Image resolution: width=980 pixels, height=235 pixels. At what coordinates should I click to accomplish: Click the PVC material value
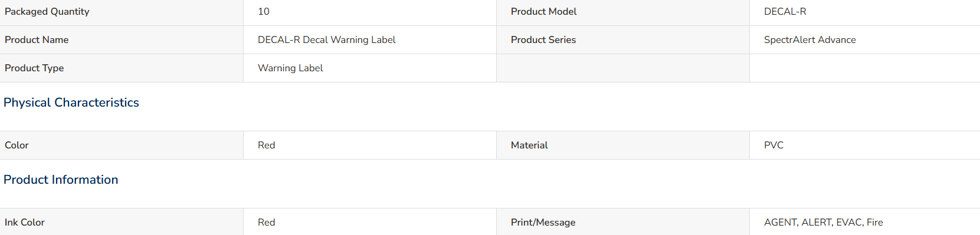[773, 145]
